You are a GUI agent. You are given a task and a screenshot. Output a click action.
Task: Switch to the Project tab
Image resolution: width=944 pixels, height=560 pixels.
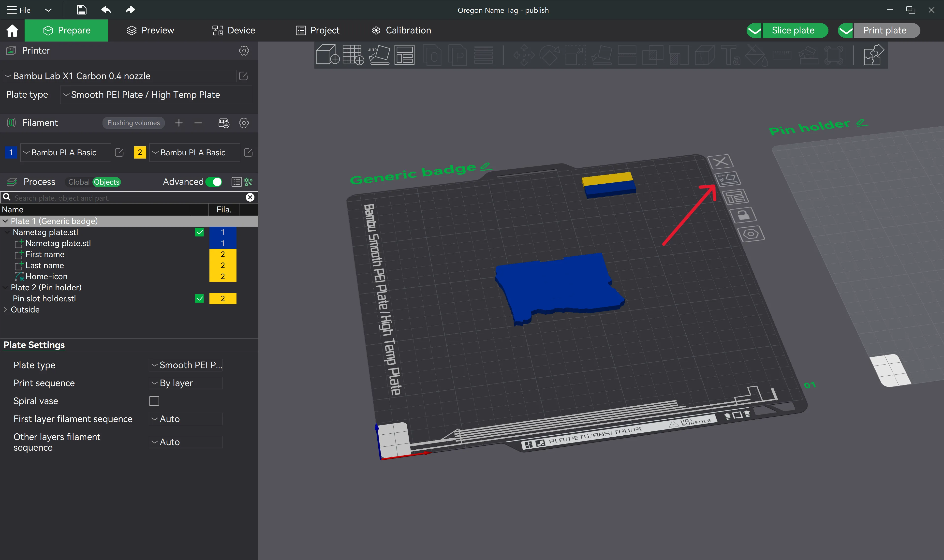[317, 30]
